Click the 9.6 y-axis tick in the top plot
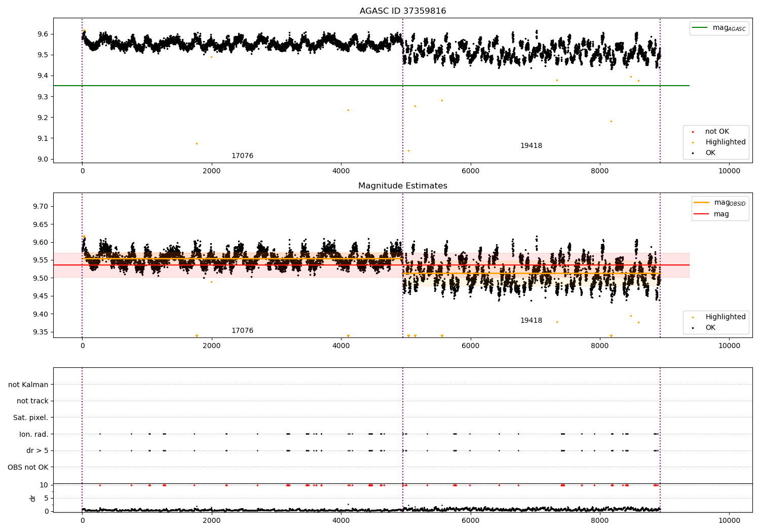 coord(42,34)
